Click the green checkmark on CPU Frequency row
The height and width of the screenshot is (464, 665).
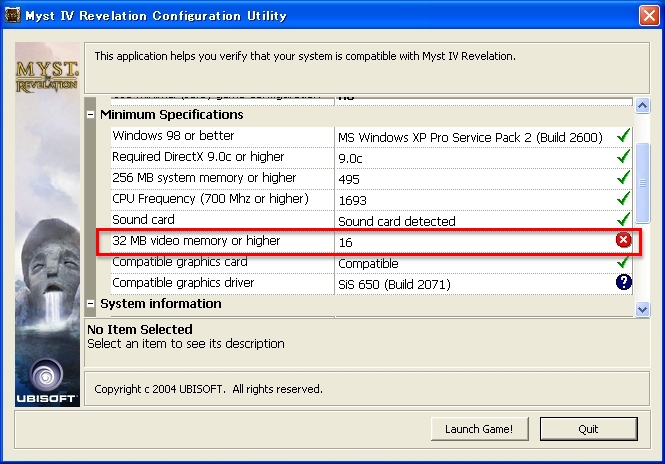click(x=623, y=198)
